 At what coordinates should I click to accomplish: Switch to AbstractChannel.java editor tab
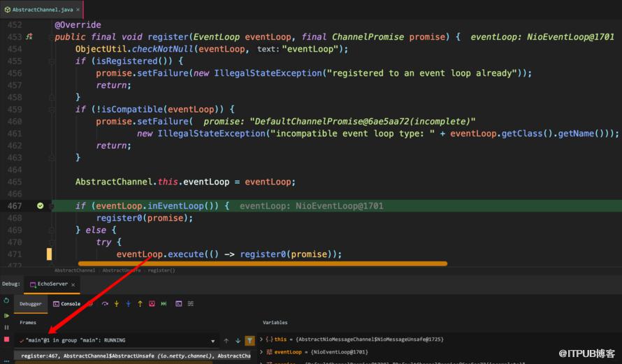tap(43, 10)
